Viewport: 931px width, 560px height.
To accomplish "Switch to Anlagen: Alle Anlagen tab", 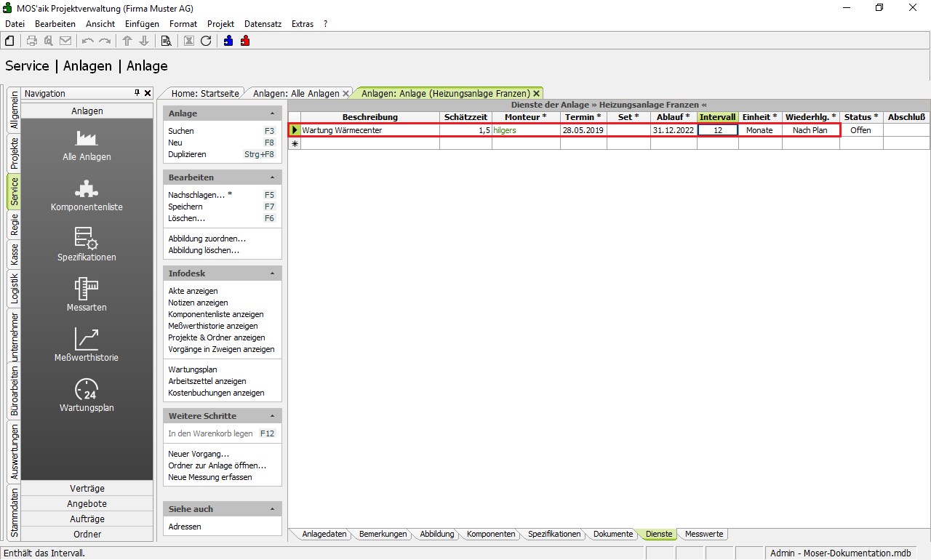I will point(296,94).
